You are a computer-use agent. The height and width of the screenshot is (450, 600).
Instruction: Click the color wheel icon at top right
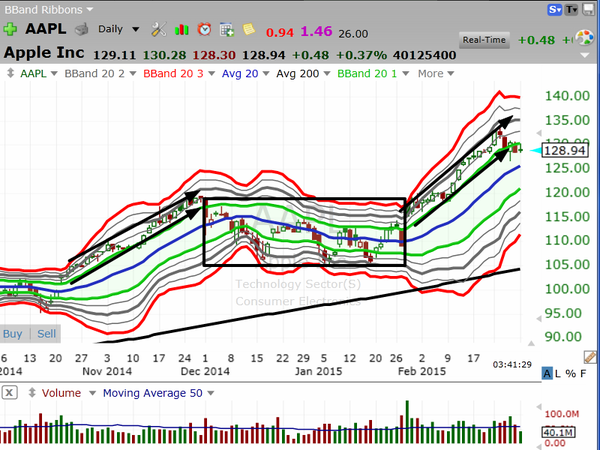[584, 38]
